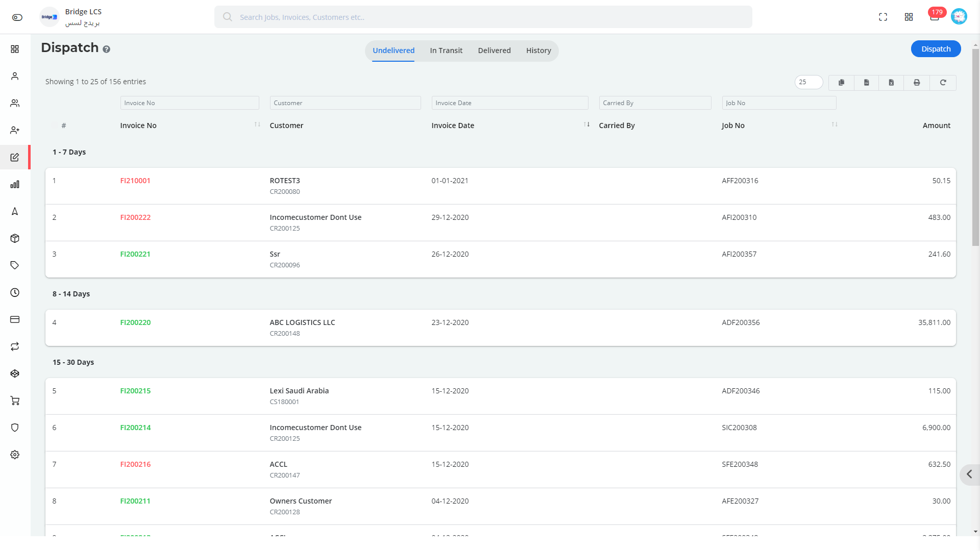The image size is (980, 551).
Task: Select the page size entries input
Action: pyautogui.click(x=807, y=82)
